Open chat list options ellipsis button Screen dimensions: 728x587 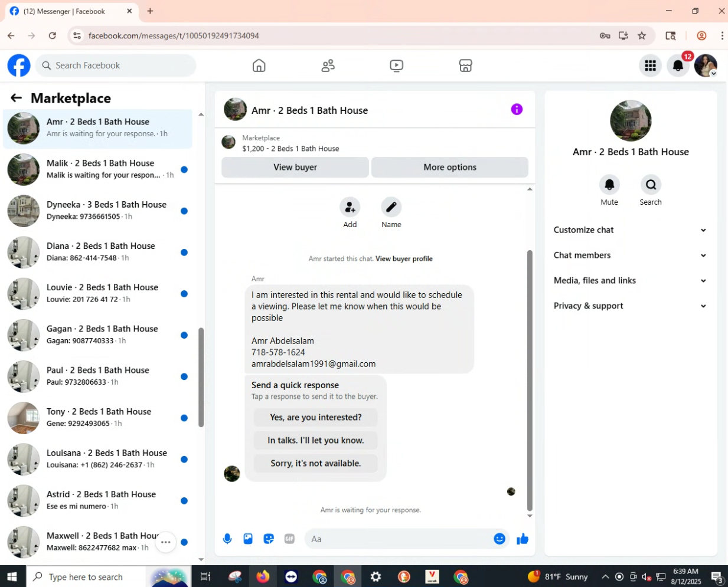pyautogui.click(x=166, y=542)
